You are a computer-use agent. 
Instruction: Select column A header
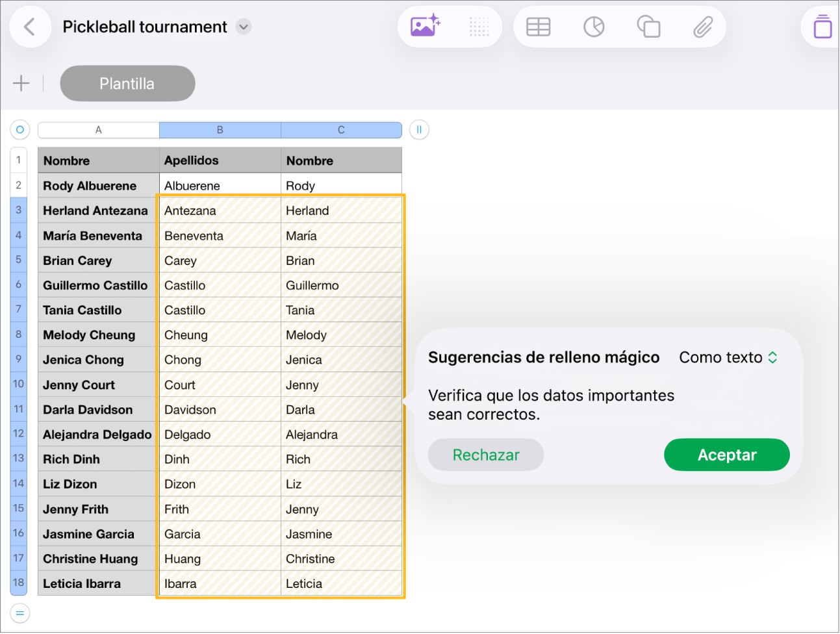point(99,130)
